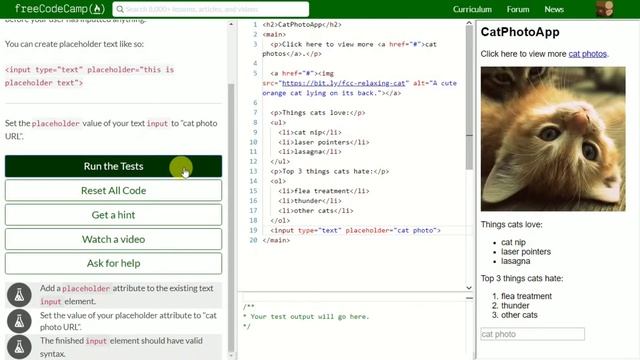Click 'laser pointers' in preview list

tap(526, 252)
